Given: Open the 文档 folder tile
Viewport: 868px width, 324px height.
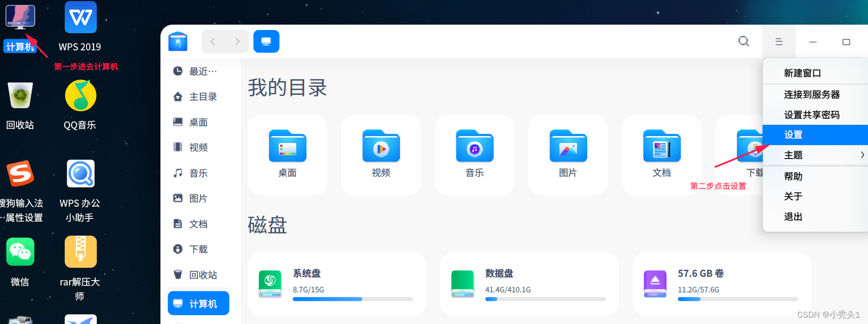Looking at the screenshot, I should point(662,155).
